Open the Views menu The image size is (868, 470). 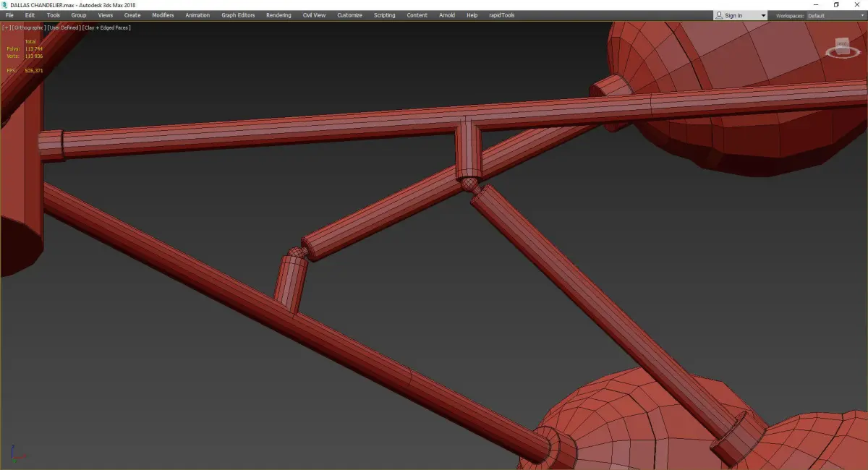point(106,15)
